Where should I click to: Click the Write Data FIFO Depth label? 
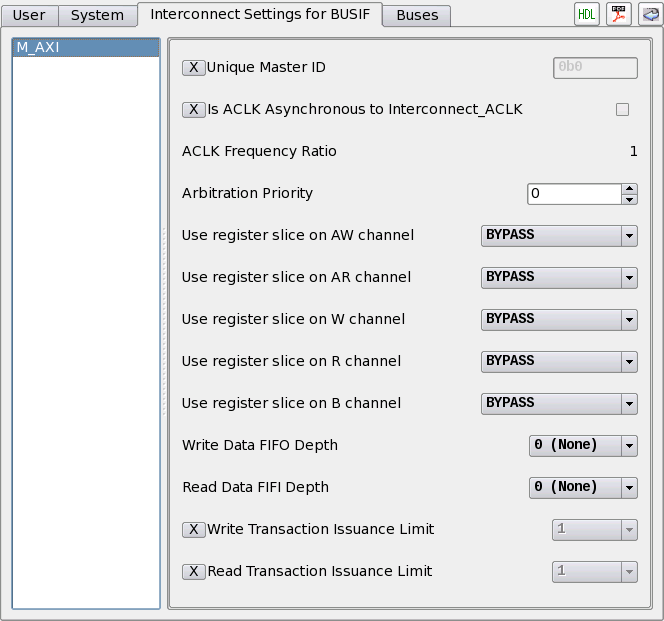tap(260, 445)
